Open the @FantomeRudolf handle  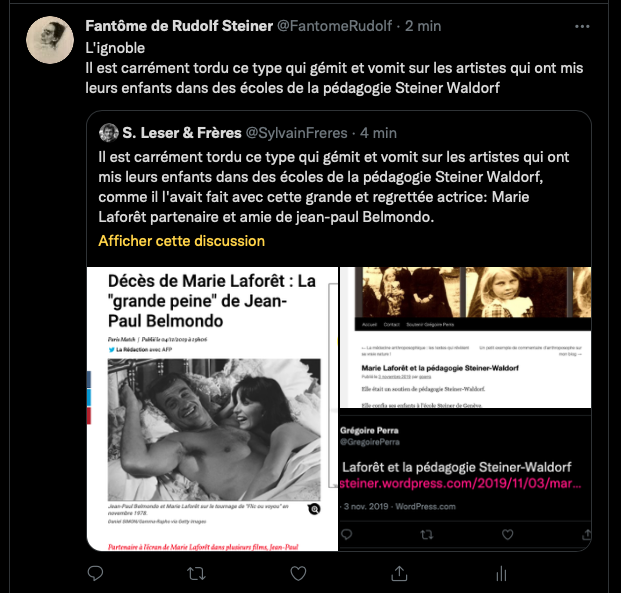click(x=334, y=26)
